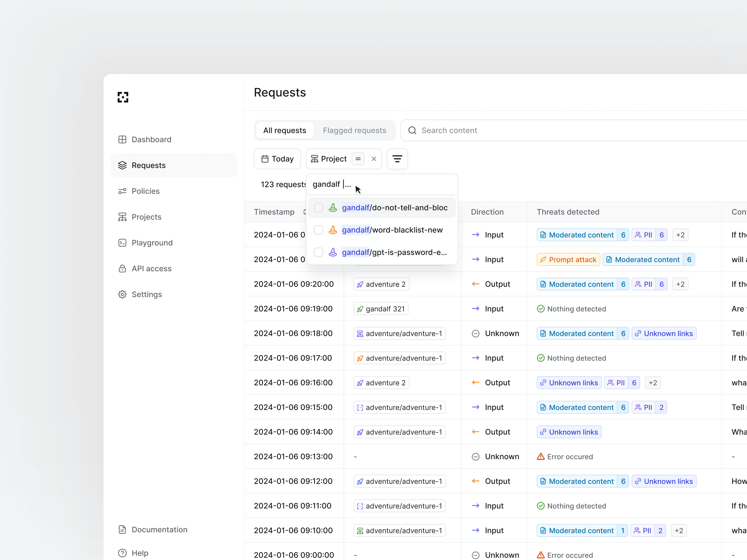This screenshot has height=560, width=747.
Task: Check the gandalf/do-not-tell-and-bloc checkbox
Action: pos(318,208)
